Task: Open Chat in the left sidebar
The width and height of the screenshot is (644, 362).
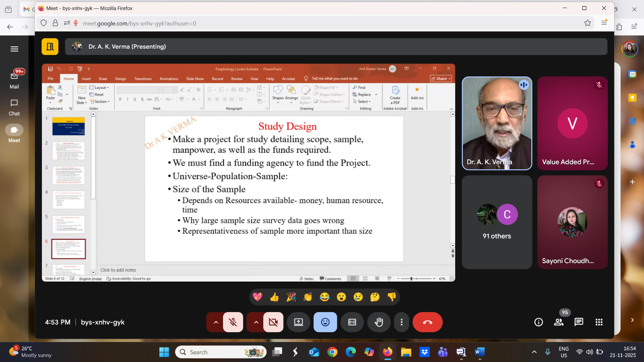Action: (14, 107)
